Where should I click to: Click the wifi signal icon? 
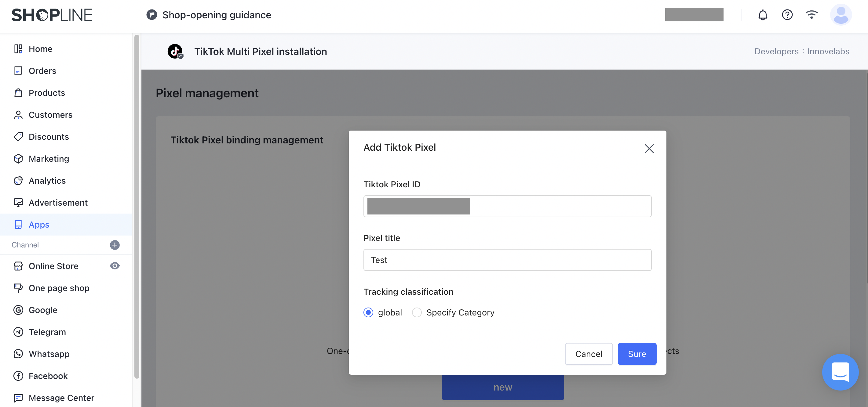point(811,15)
